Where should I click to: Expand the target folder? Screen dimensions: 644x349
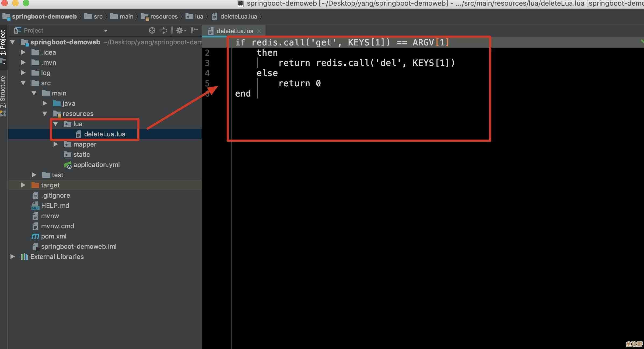pos(23,185)
